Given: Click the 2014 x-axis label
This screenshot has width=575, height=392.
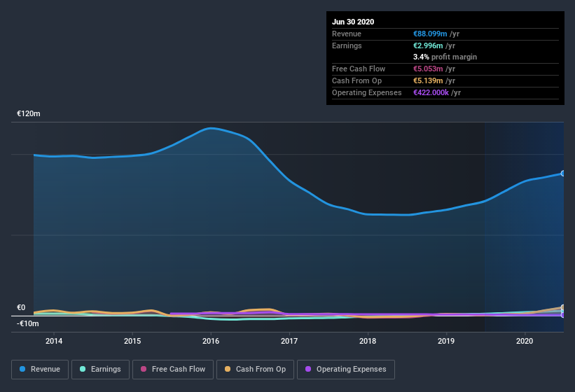Looking at the screenshot, I should (x=54, y=341).
